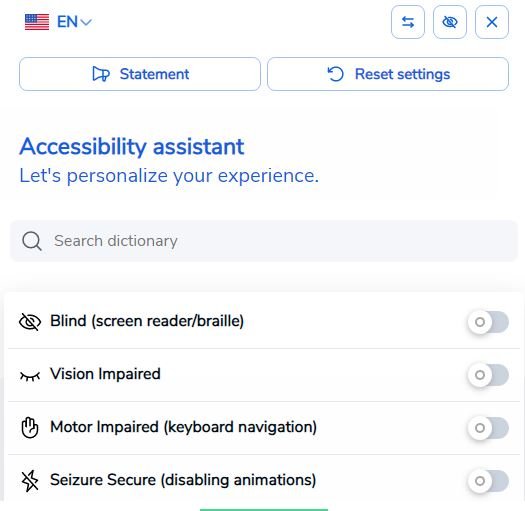525x511 pixels.
Task: Click the magnifier search icon
Action: (x=32, y=241)
